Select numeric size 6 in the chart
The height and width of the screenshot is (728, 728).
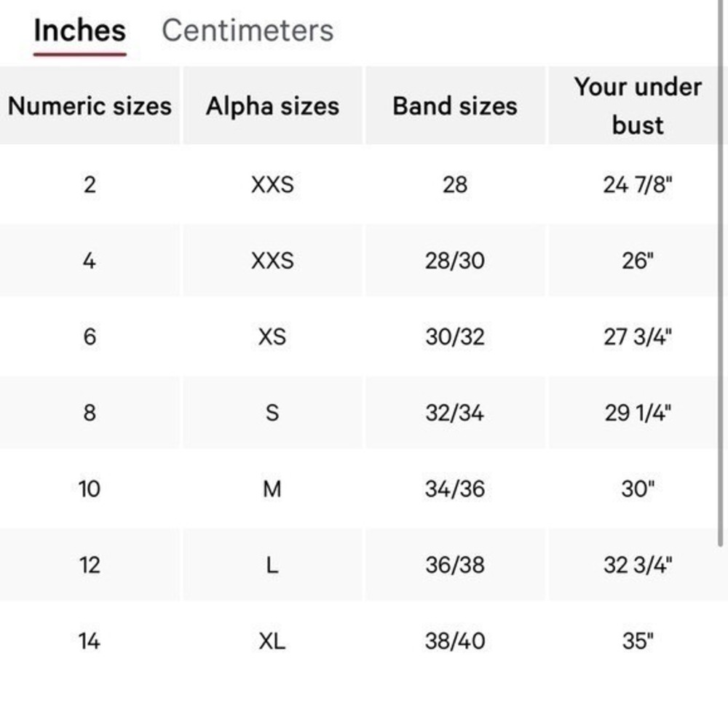click(x=90, y=337)
